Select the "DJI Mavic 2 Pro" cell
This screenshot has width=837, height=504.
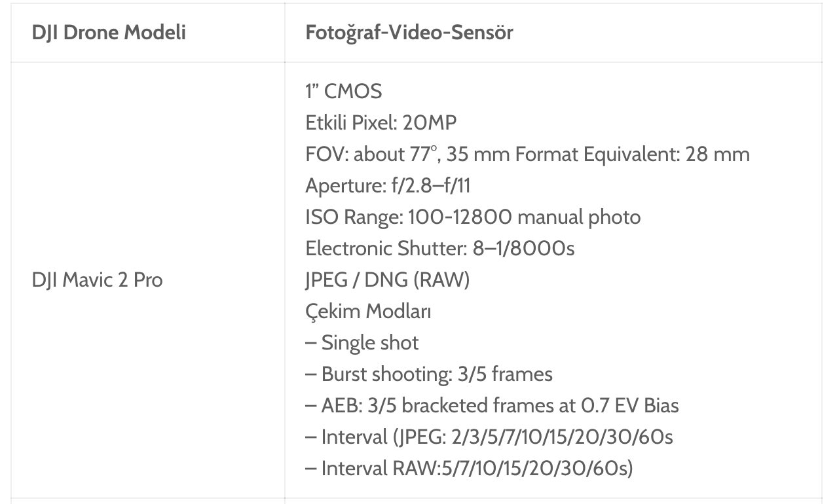pos(98,279)
